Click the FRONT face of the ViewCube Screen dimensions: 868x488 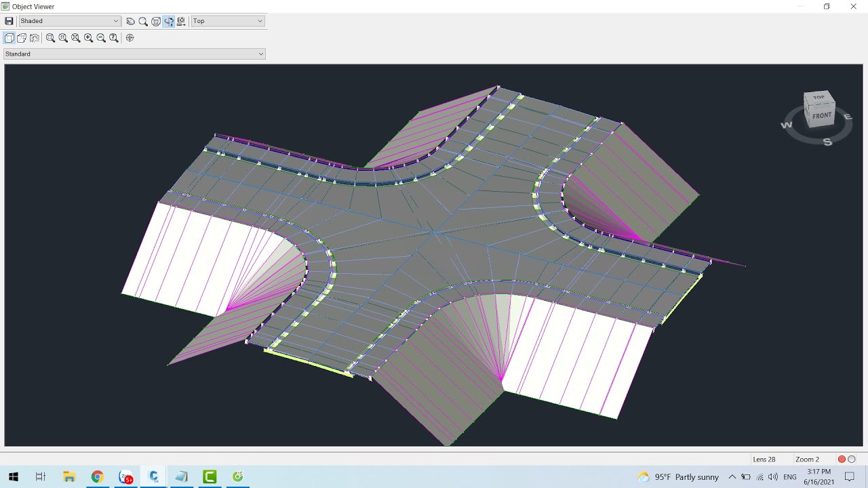pos(822,116)
